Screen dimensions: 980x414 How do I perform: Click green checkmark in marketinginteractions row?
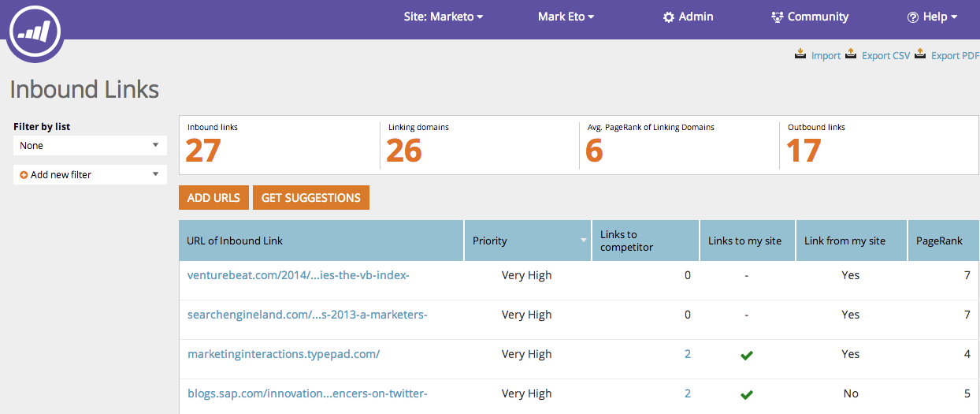click(x=747, y=355)
